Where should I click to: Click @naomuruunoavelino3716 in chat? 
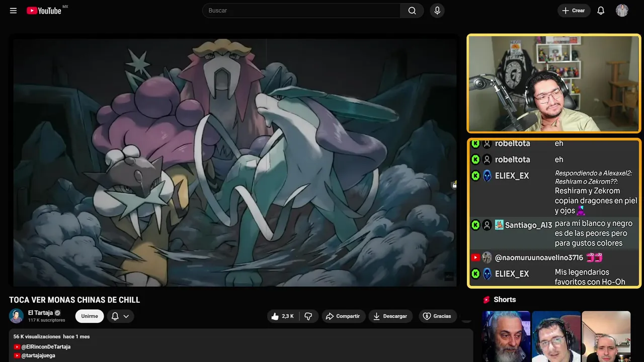[539, 258]
